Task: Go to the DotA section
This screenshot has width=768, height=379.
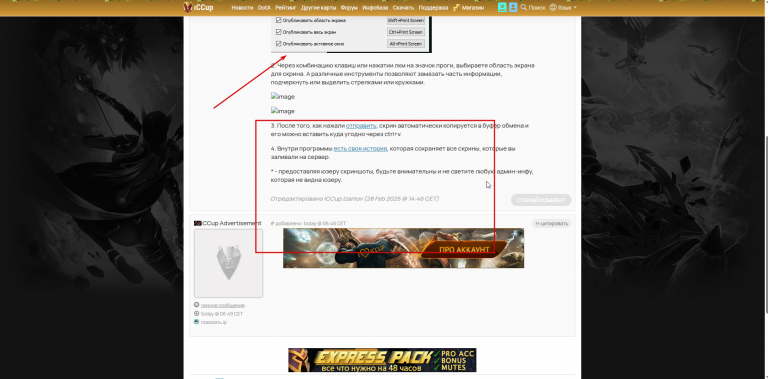Action: click(x=264, y=8)
